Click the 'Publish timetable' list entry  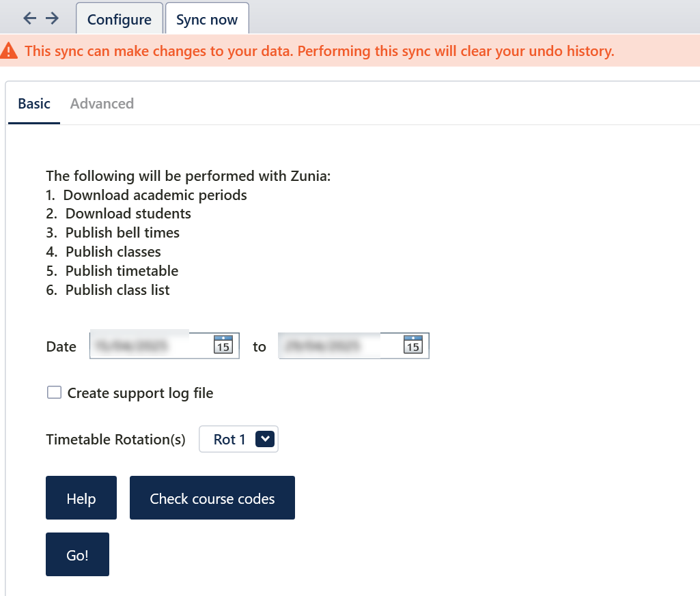click(122, 271)
